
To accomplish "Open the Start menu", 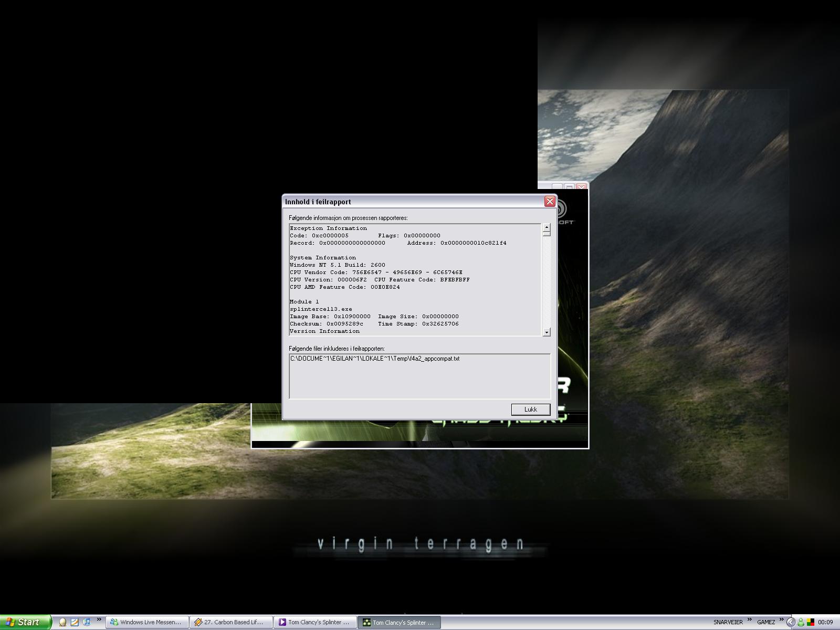I will (x=25, y=622).
